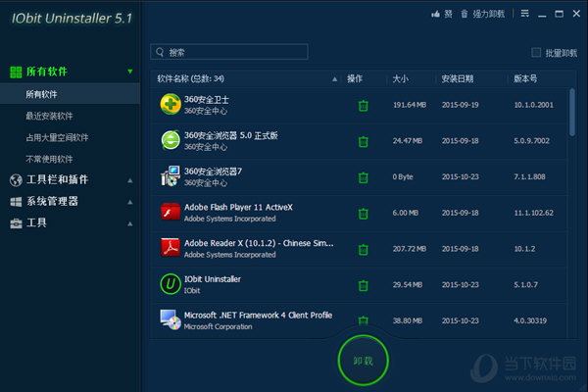588x392 pixels.
Task: Click install date 2015-09-19
Action: point(461,105)
